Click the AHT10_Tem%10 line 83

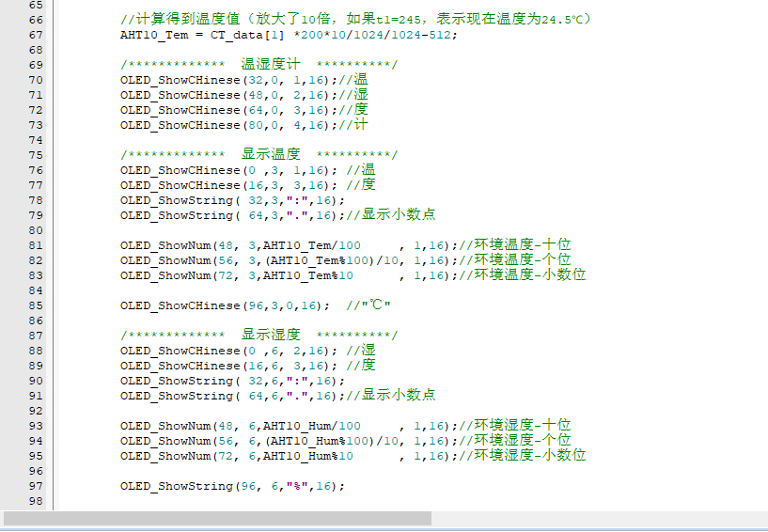tap(289, 275)
